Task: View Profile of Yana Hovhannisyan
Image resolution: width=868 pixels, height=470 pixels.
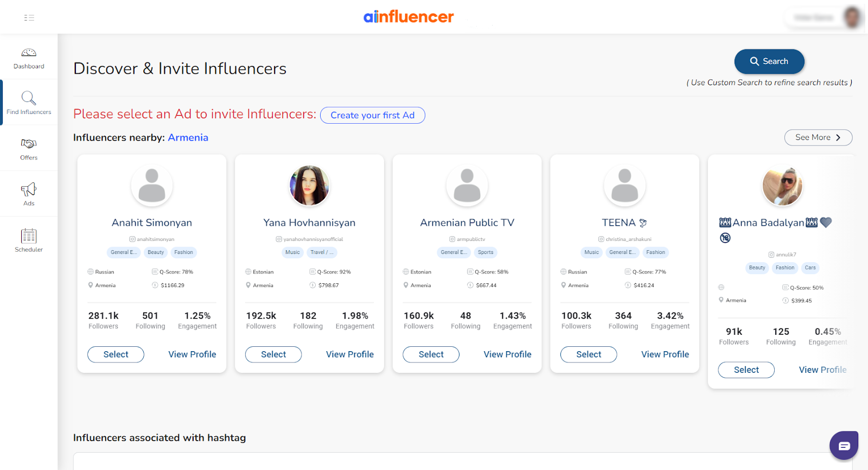Action: pyautogui.click(x=350, y=354)
